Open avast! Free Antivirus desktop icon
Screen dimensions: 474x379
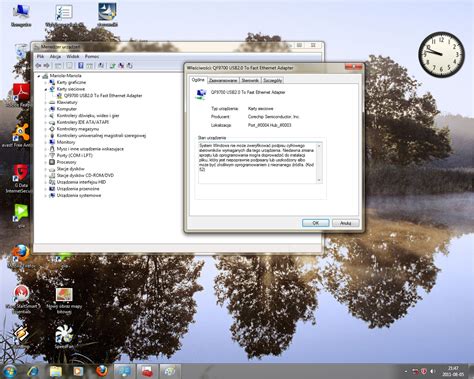click(21, 135)
